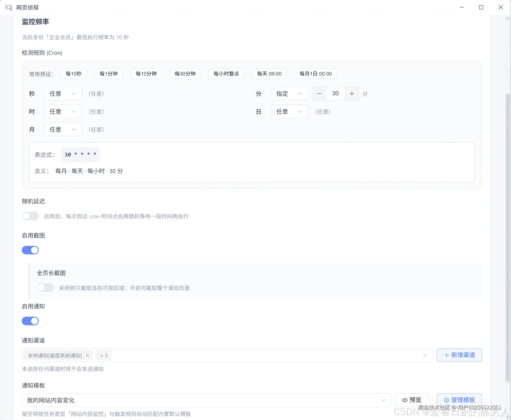Click the plus icon on 新增渠道
The image size is (511, 420).
click(446, 355)
